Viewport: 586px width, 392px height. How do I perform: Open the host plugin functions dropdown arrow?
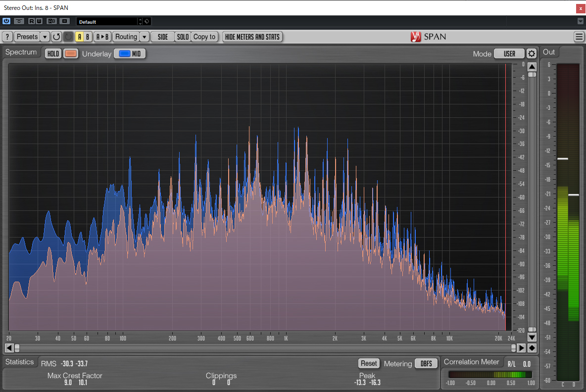[x=581, y=21]
